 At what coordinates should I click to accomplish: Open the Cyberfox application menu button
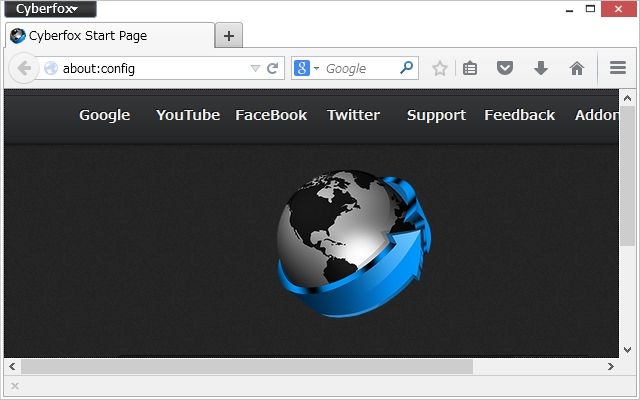coord(51,9)
